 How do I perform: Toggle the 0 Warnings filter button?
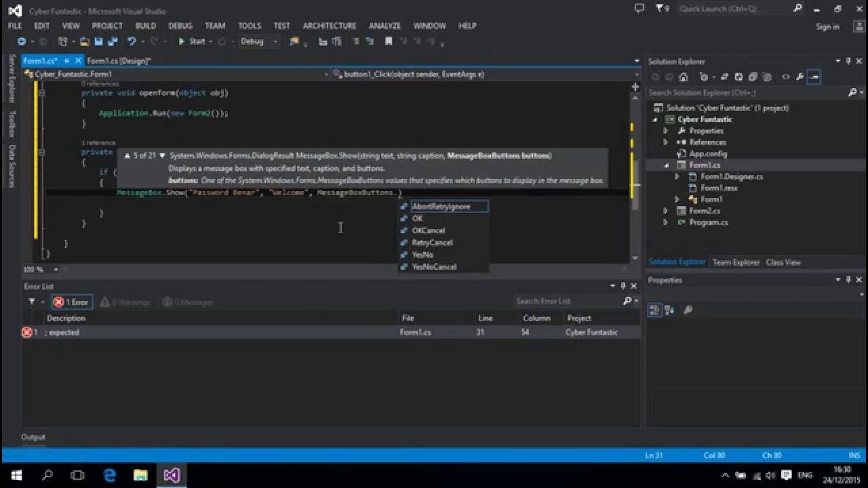click(x=125, y=302)
